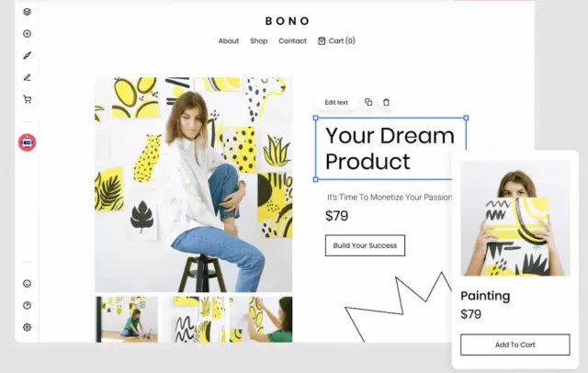Open the settings gear icon
588x373 pixels.
[27, 327]
